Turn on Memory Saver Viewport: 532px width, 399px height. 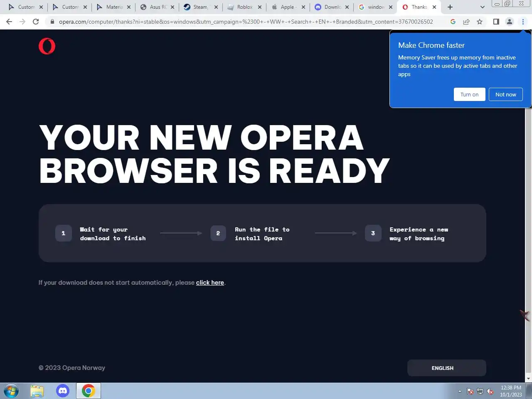pyautogui.click(x=470, y=94)
